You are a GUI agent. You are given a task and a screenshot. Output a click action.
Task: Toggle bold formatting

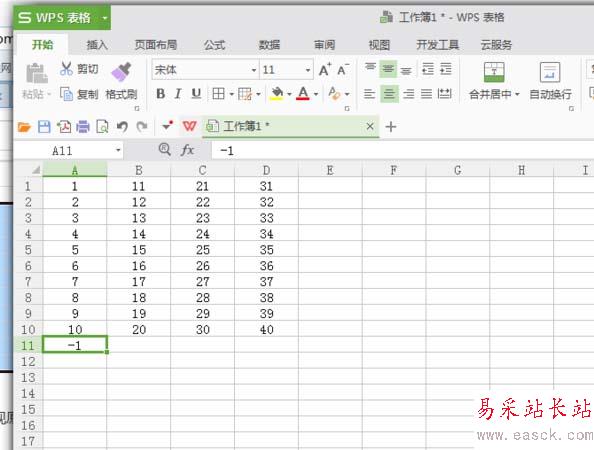point(160,94)
